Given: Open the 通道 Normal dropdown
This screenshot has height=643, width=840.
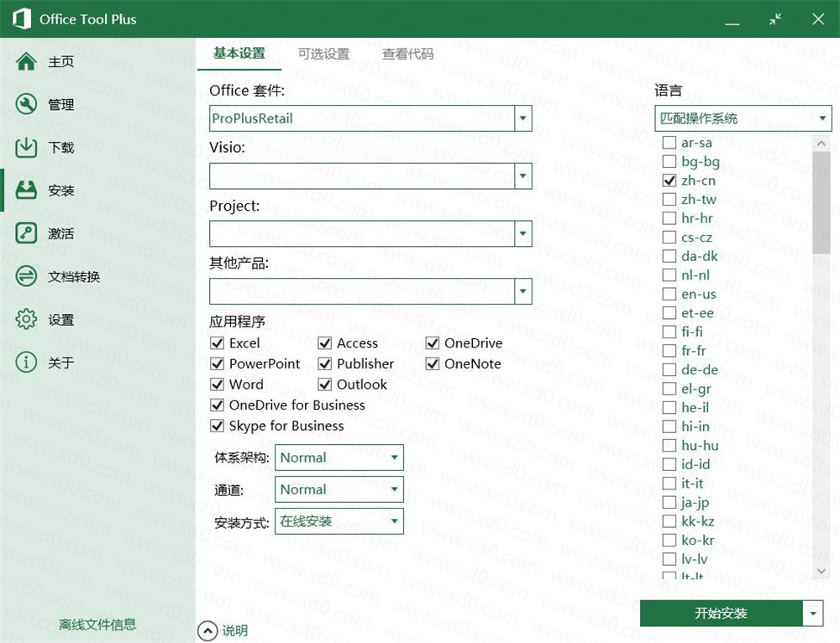Looking at the screenshot, I should 339,490.
